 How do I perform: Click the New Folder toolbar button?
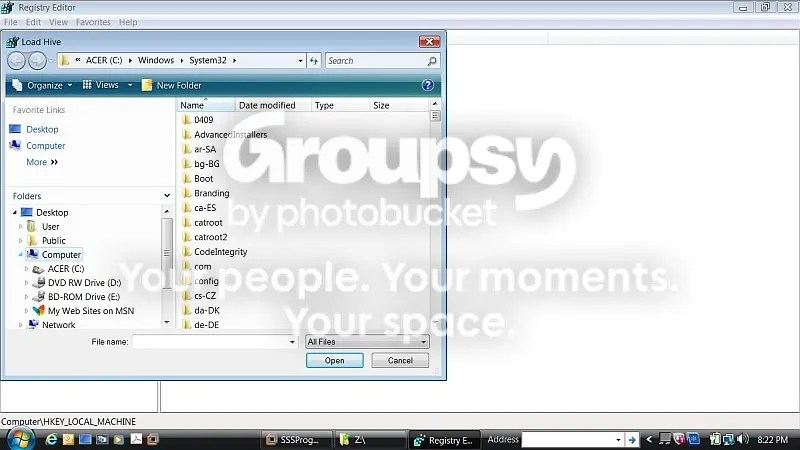(x=171, y=85)
